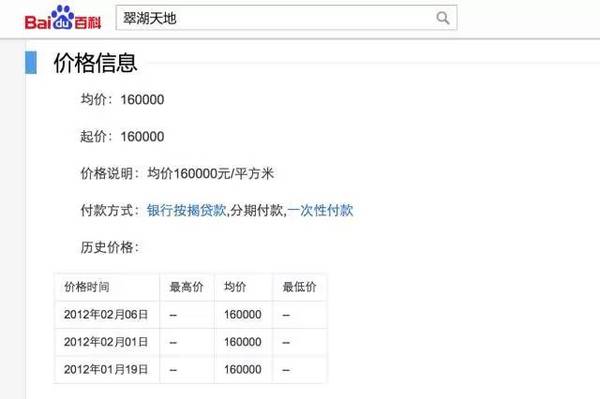Click the 价格时间 column header
Viewport: 600px width, 399px height.
[x=87, y=287]
